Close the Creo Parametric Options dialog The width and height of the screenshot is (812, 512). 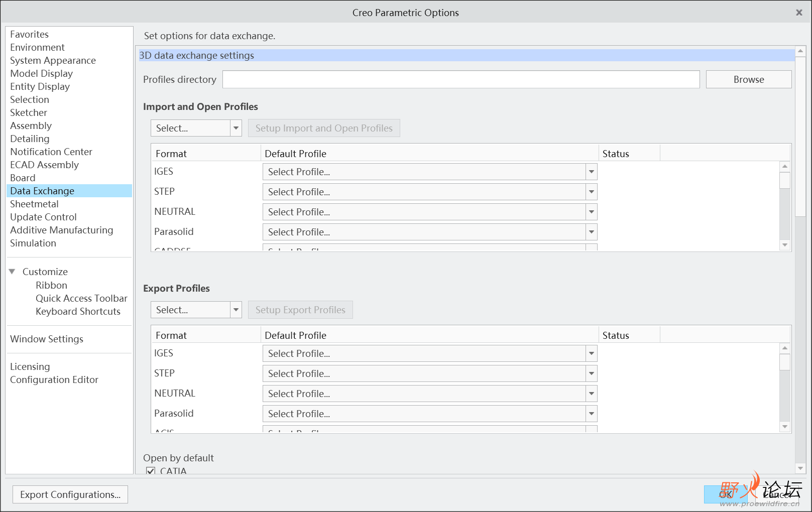click(799, 13)
